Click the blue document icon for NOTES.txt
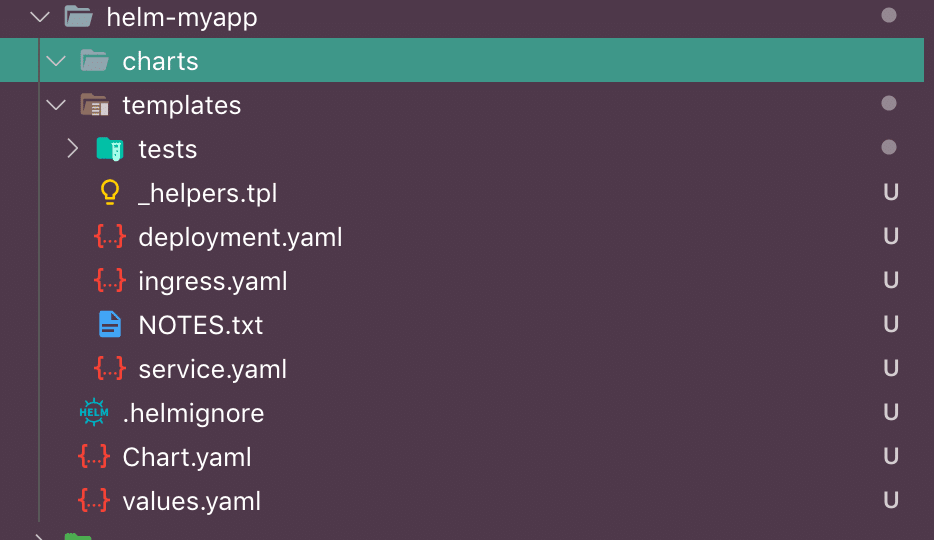Image resolution: width=934 pixels, height=540 pixels. click(110, 325)
